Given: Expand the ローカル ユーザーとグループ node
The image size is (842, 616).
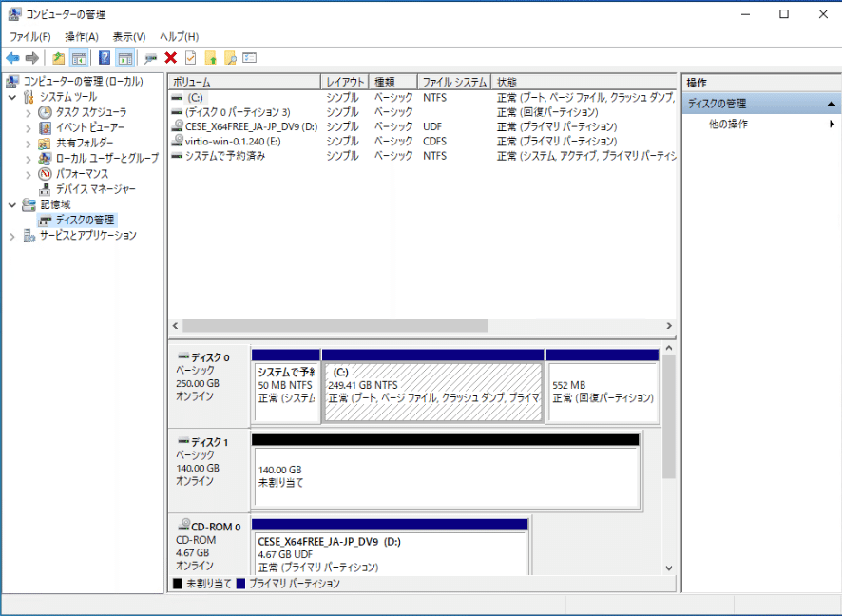Looking at the screenshot, I should (29, 159).
